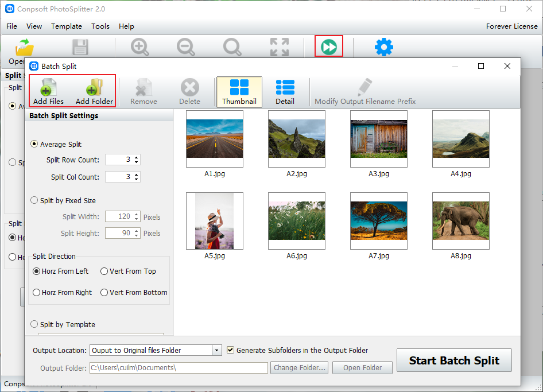Switch to Thumbnail view

click(239, 92)
